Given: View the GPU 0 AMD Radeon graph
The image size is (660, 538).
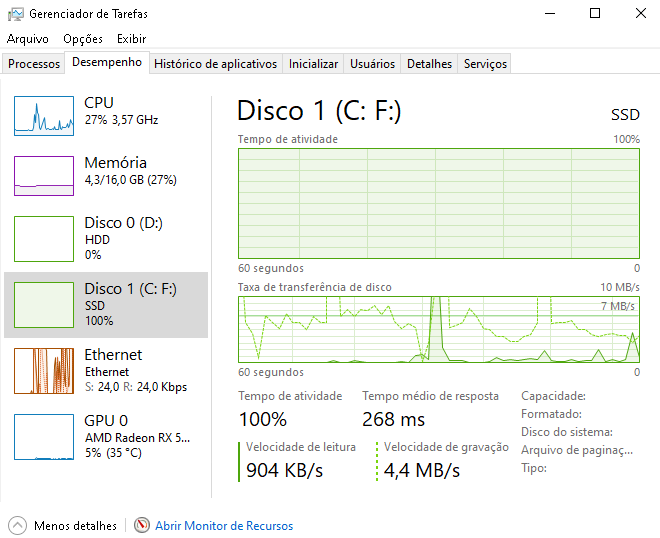Looking at the screenshot, I should coord(44,437).
